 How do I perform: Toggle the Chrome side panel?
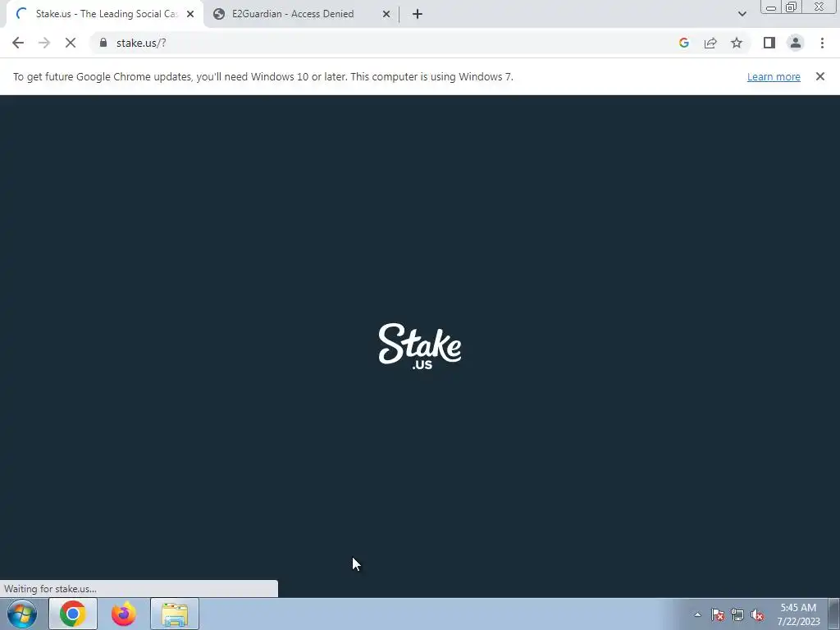[769, 43]
